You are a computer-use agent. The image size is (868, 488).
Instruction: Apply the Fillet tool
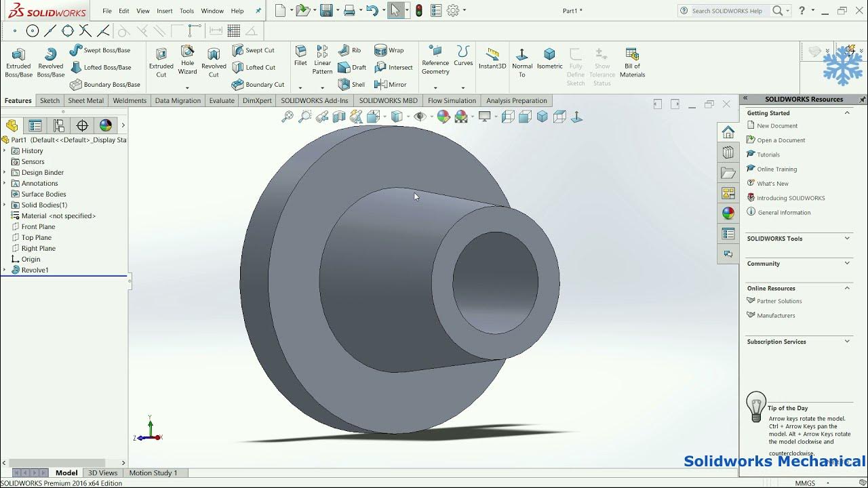click(x=300, y=56)
